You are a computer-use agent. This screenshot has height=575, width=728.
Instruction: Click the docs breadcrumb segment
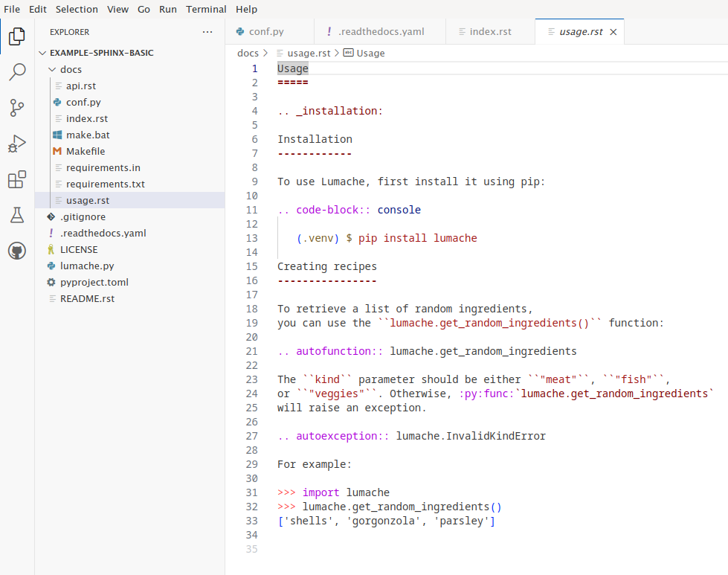(248, 53)
